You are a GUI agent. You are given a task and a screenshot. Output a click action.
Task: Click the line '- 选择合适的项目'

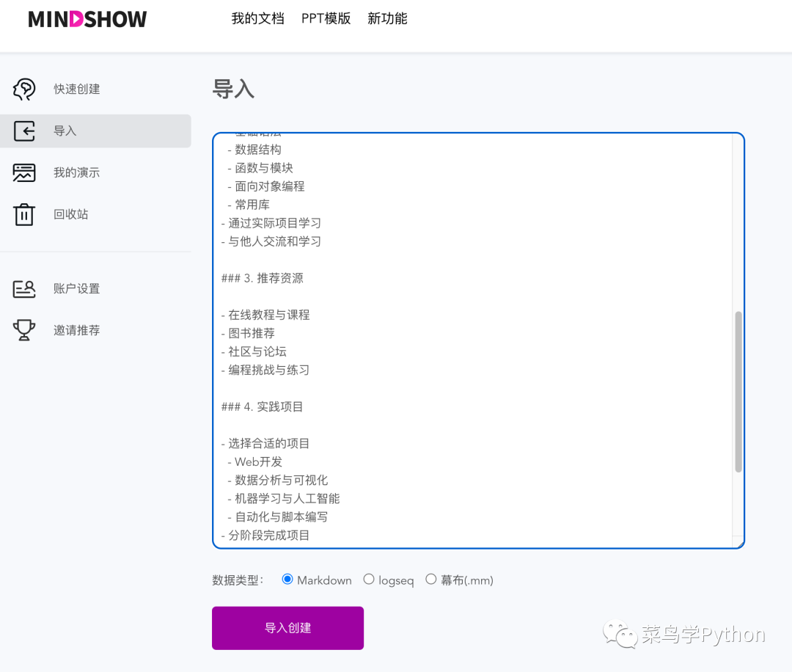pos(265,444)
